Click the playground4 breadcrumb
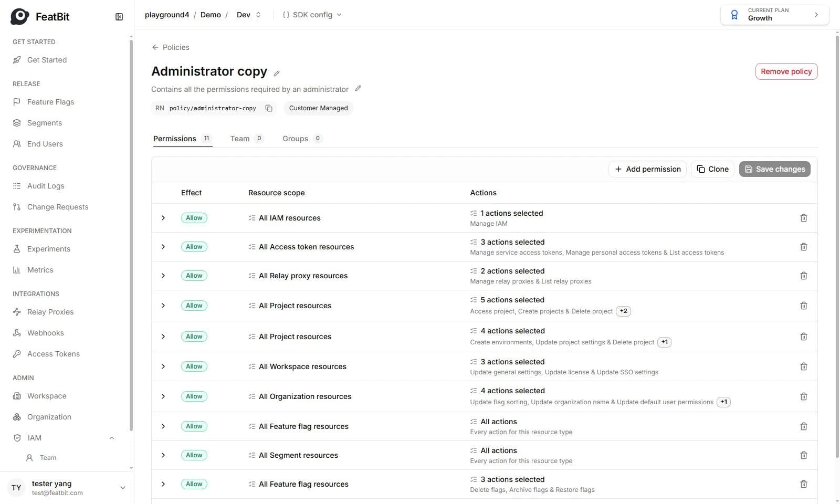 [167, 15]
